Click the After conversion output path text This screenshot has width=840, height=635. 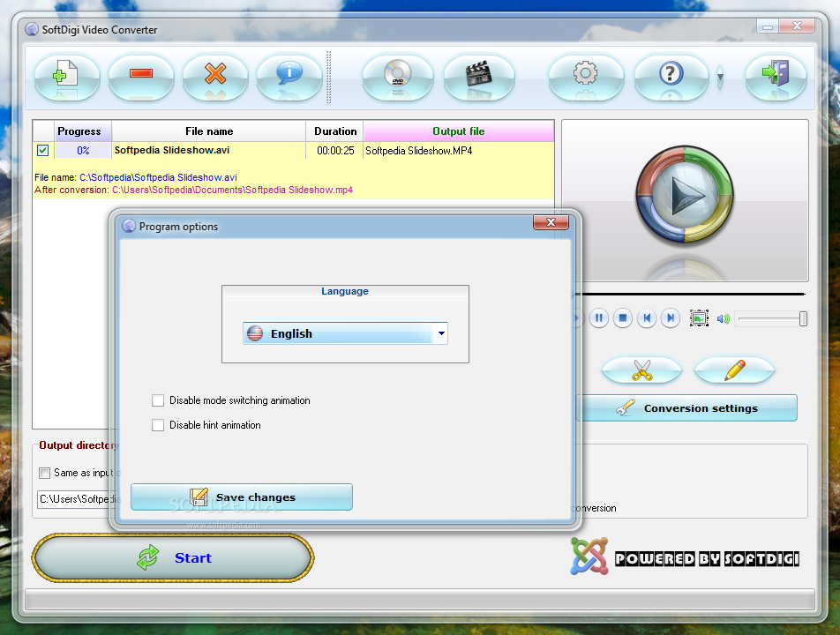[x=233, y=190]
